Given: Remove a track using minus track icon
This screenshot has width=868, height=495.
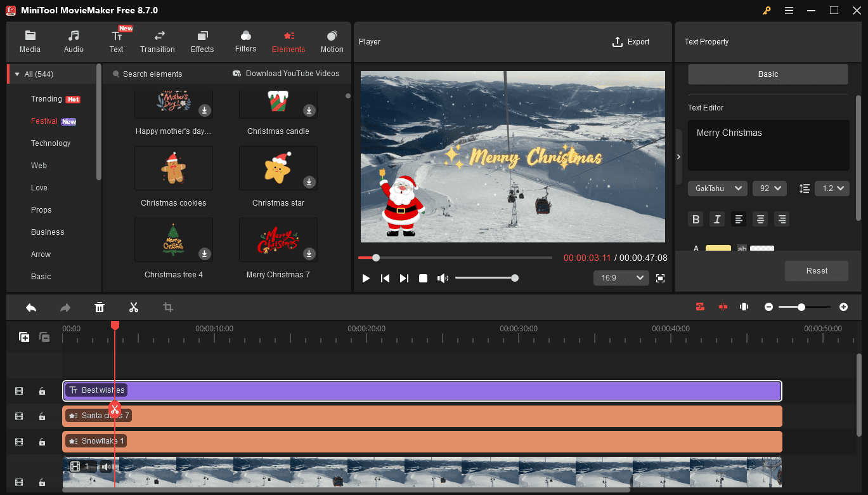Looking at the screenshot, I should click(44, 337).
